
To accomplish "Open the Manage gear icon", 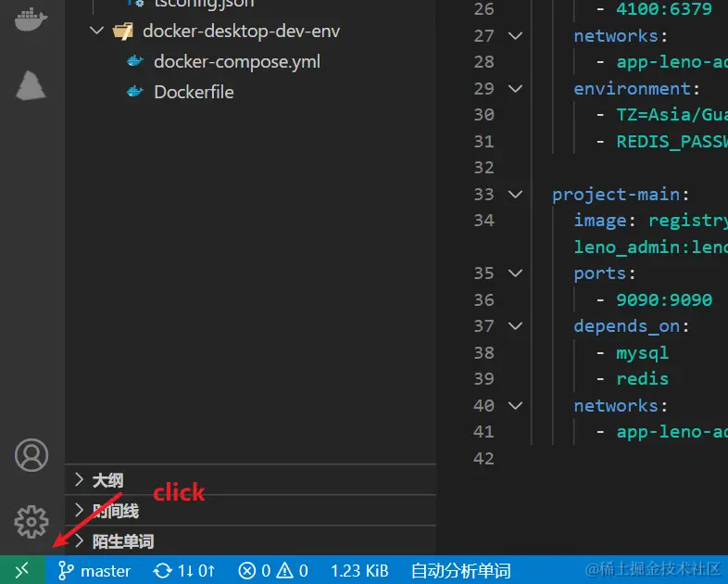I will point(31,522).
